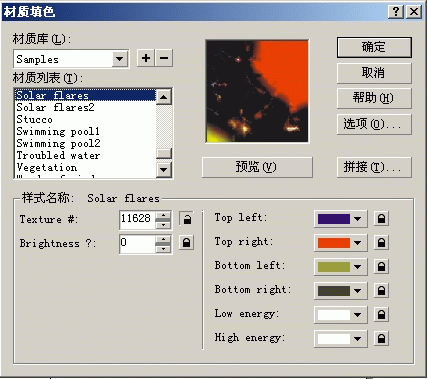428x379 pixels.
Task: Click the 取消 (Cancel) button
Action: [x=374, y=73]
